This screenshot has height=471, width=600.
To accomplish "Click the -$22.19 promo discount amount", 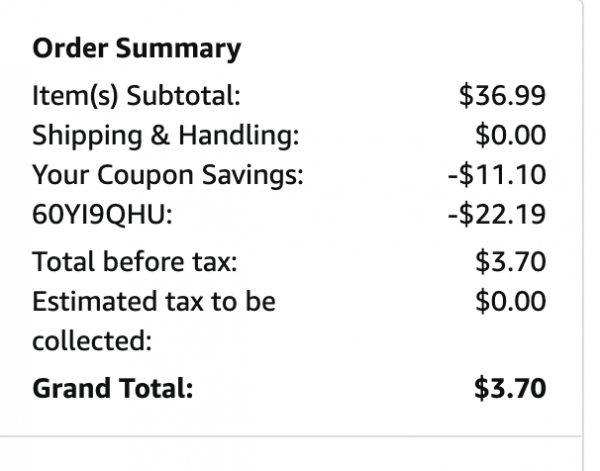I will (x=497, y=214).
